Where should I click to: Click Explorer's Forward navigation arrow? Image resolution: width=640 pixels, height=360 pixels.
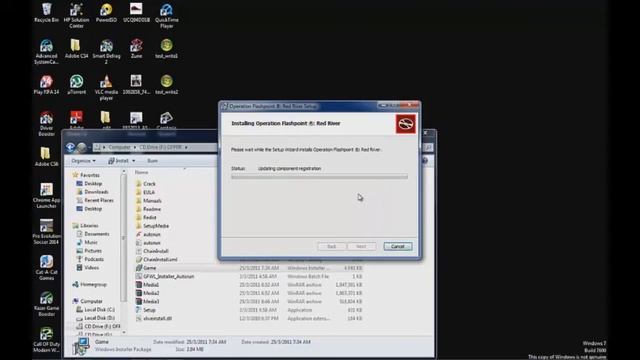coord(82,147)
